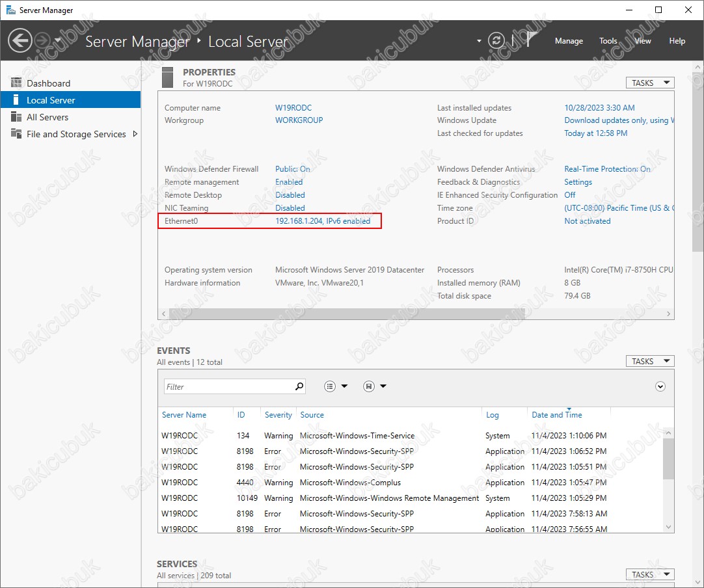Click Download updates only link

point(619,120)
